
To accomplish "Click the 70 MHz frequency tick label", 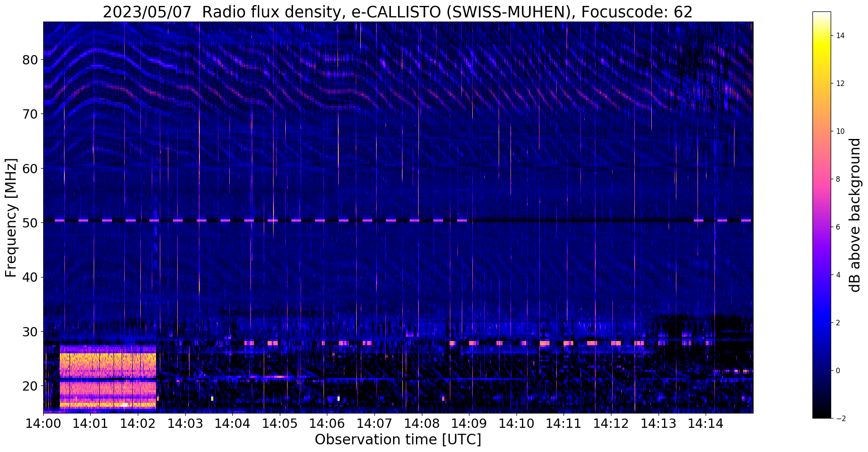I will [30, 114].
